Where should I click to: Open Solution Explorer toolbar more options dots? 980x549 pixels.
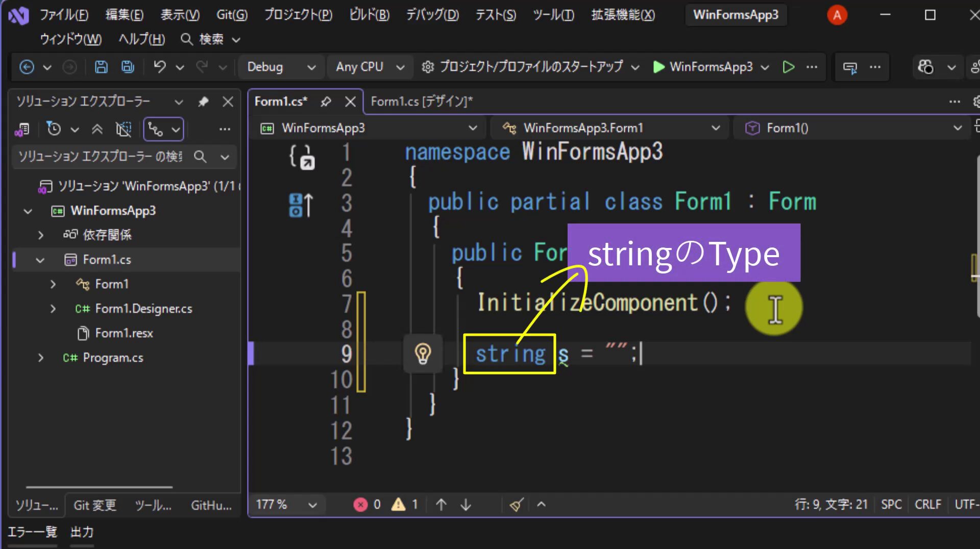pos(225,129)
